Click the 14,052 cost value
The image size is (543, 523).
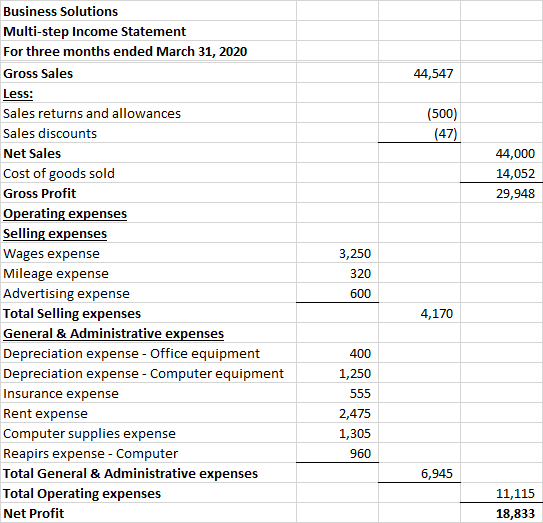point(515,174)
